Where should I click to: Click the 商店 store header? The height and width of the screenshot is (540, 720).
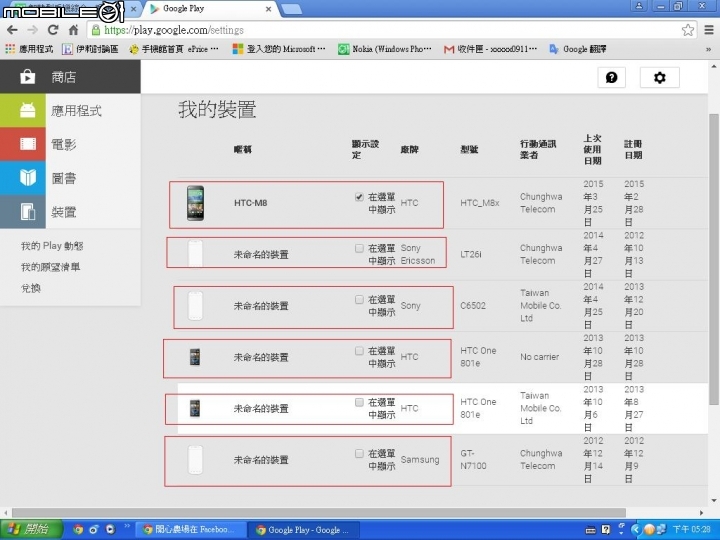click(70, 77)
